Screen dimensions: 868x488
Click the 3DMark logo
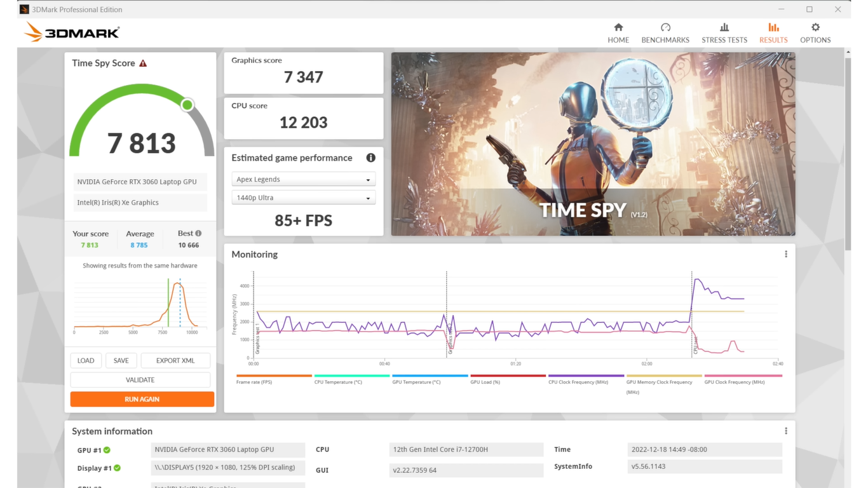coord(72,32)
